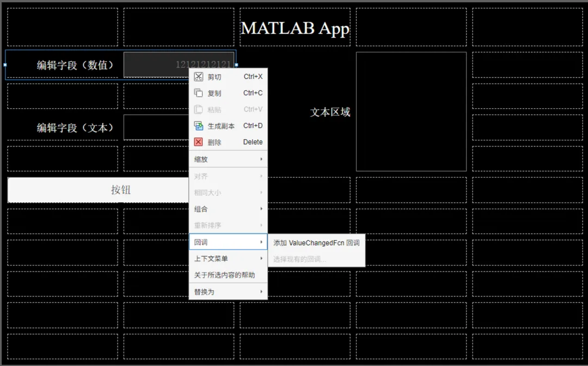Click the 编辑字段（文本） input box

(x=156, y=127)
